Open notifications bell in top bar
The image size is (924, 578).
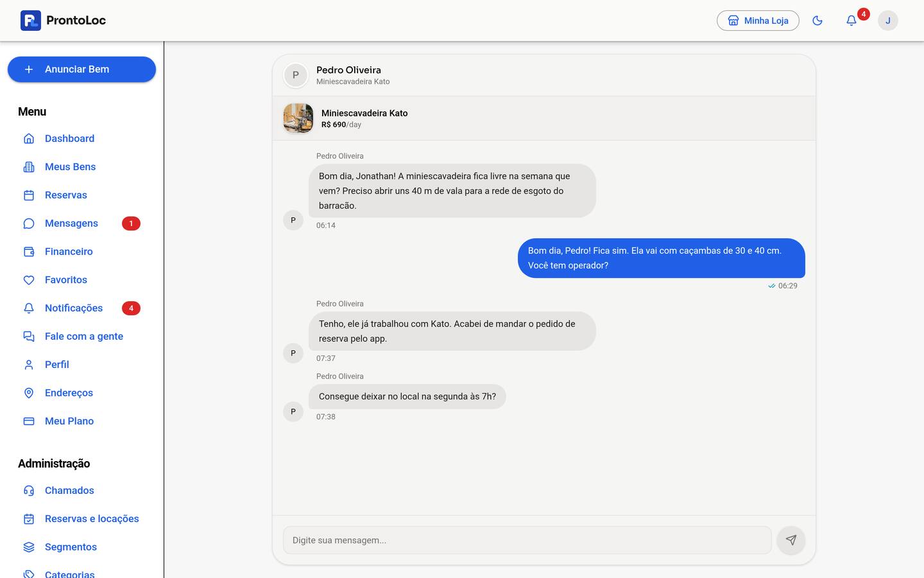(851, 21)
